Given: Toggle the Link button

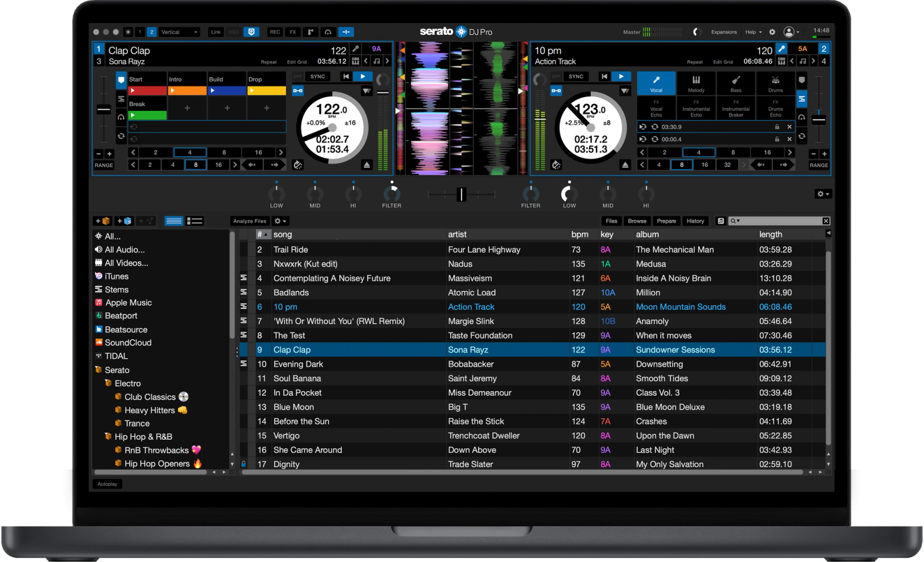Looking at the screenshot, I should point(216,32).
